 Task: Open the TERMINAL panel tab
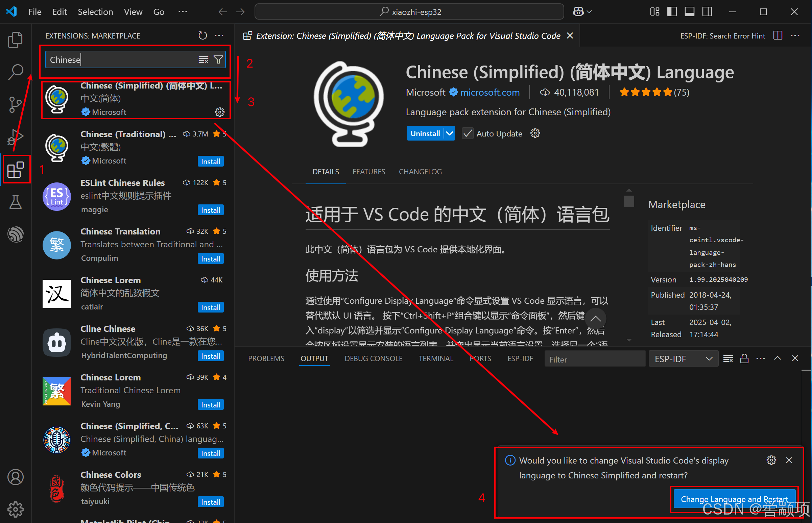[435, 358]
